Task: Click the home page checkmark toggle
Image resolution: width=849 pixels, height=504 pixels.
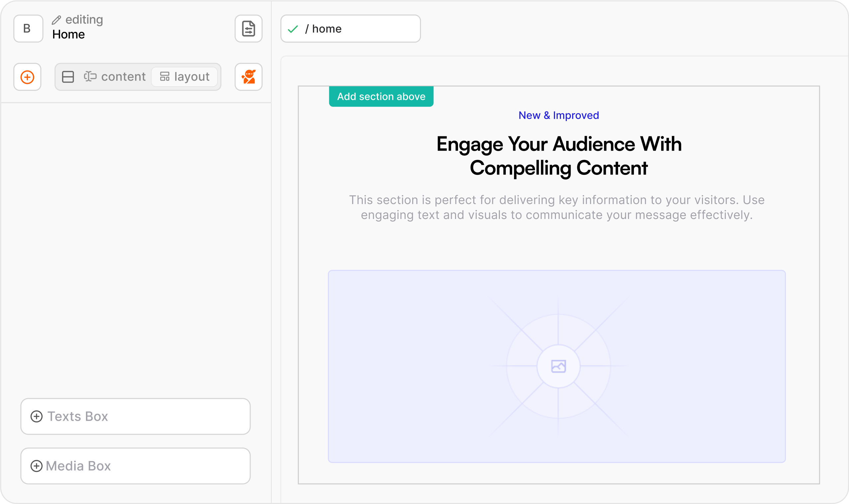Action: tap(293, 28)
